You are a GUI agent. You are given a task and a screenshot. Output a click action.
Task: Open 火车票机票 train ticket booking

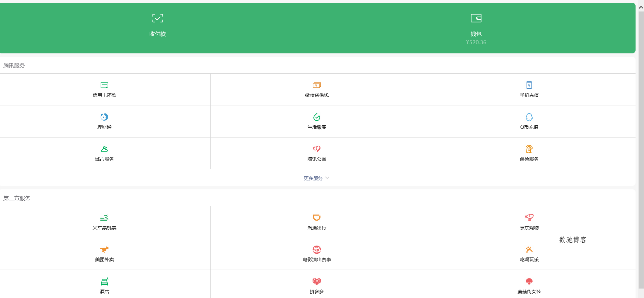(x=104, y=218)
